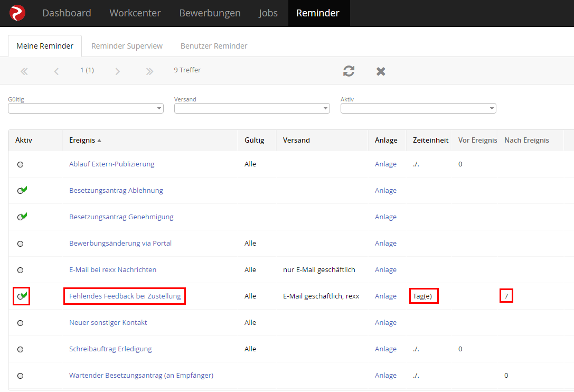Click the '9 Treffer' result count
Screen dimensions: 574x392
click(187, 70)
